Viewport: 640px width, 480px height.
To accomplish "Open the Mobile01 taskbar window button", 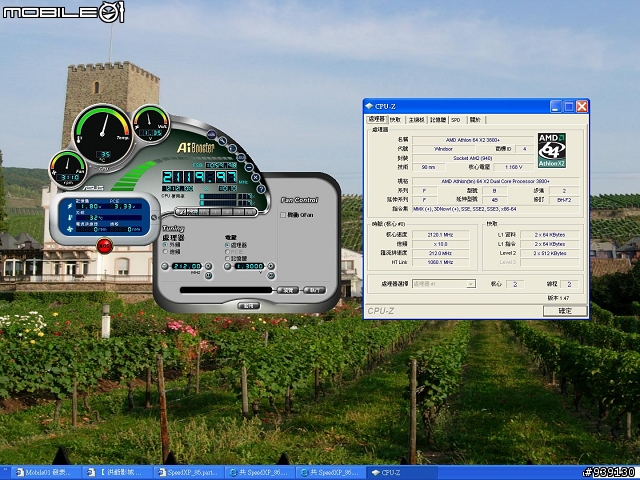I will coord(45,473).
